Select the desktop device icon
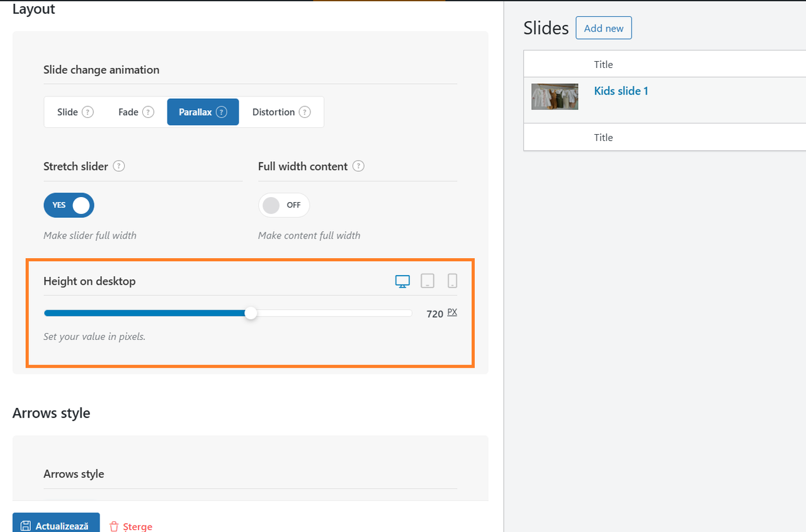This screenshot has width=806, height=532. pyautogui.click(x=402, y=281)
